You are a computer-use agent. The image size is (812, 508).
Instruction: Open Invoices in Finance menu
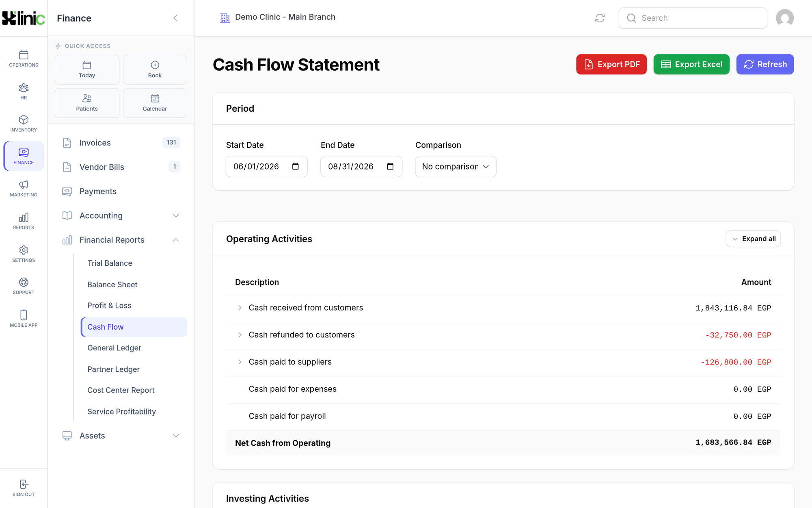pos(121,143)
